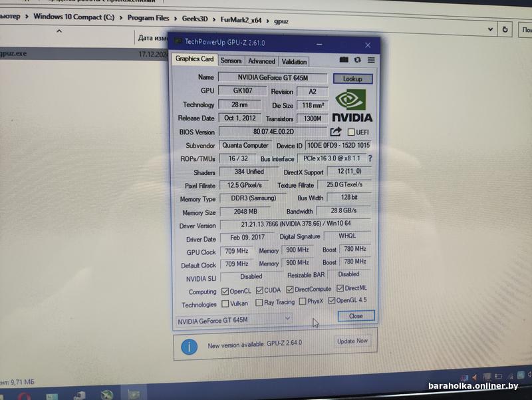Click the Device ID value 10DE 0FD9
The width and height of the screenshot is (532, 400).
click(x=338, y=145)
